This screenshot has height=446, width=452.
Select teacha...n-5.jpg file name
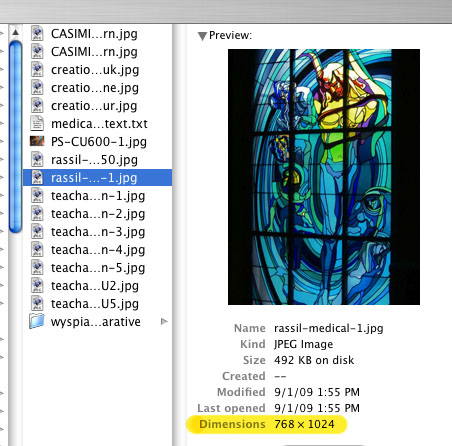(98, 268)
